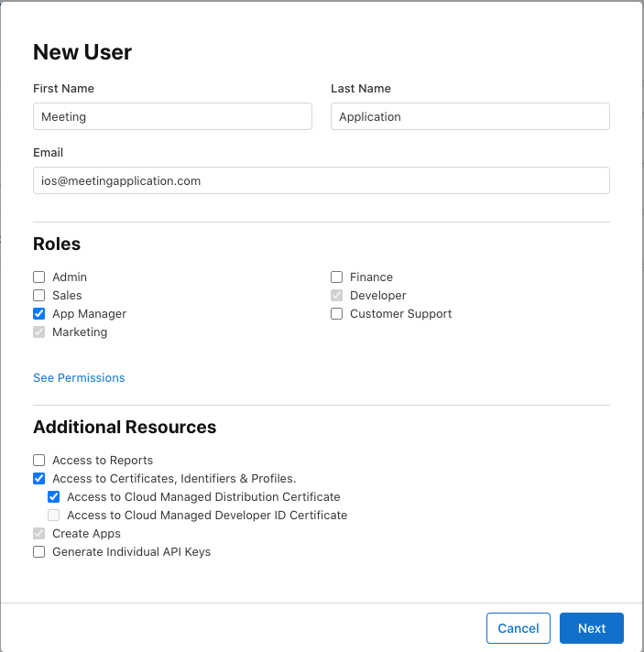Disable Cloud Managed Distribution Certificate access
Image resolution: width=644 pixels, height=652 pixels.
click(x=53, y=496)
